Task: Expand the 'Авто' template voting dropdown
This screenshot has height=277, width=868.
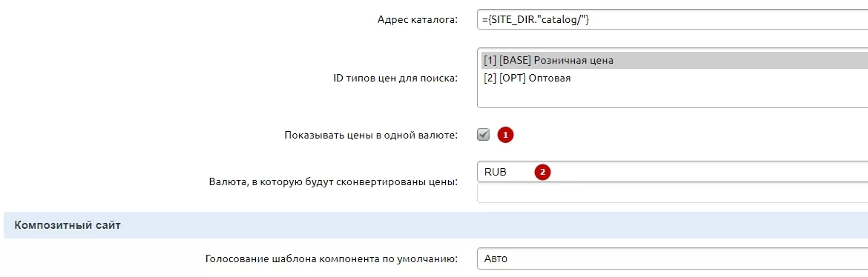Action: click(x=672, y=258)
